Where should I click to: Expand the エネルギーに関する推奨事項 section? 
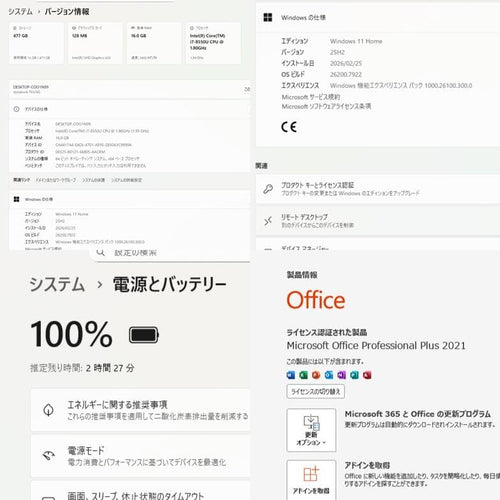pyautogui.click(x=140, y=410)
